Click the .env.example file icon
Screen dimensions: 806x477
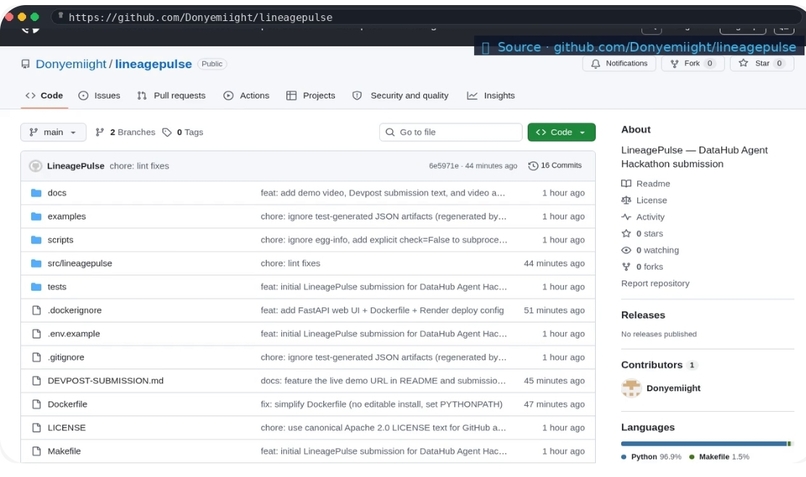point(36,334)
